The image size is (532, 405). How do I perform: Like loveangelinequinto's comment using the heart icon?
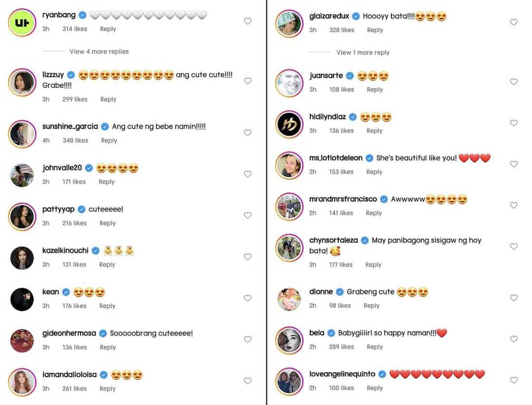coord(513,380)
